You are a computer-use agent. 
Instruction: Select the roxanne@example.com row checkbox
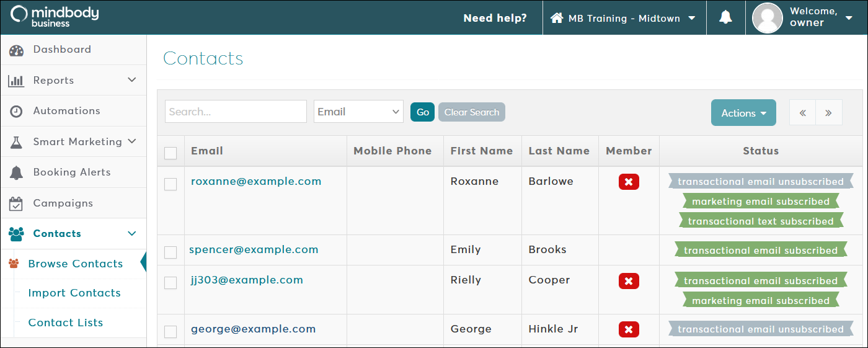click(170, 184)
